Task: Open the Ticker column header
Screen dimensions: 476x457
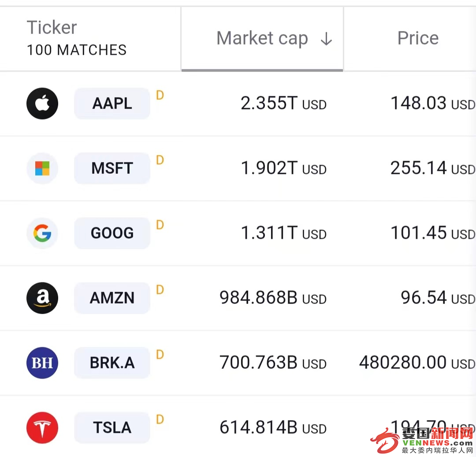Action: coord(52,27)
